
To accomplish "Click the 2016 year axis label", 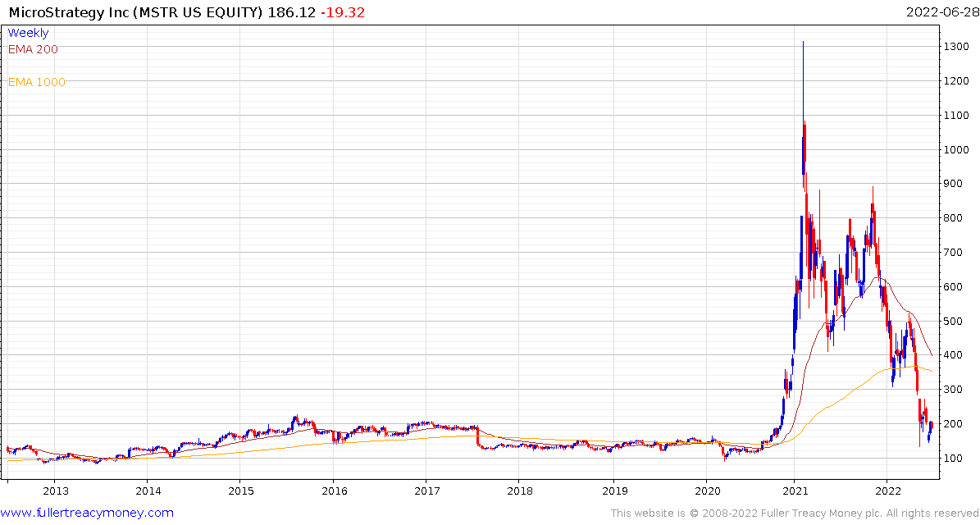I will click(x=333, y=491).
